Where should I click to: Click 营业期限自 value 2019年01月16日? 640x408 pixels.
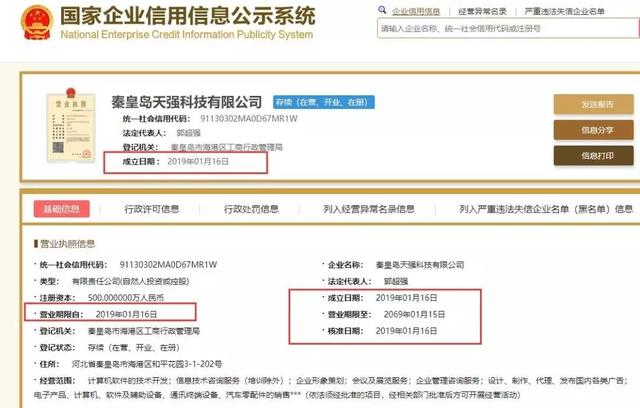127,315
